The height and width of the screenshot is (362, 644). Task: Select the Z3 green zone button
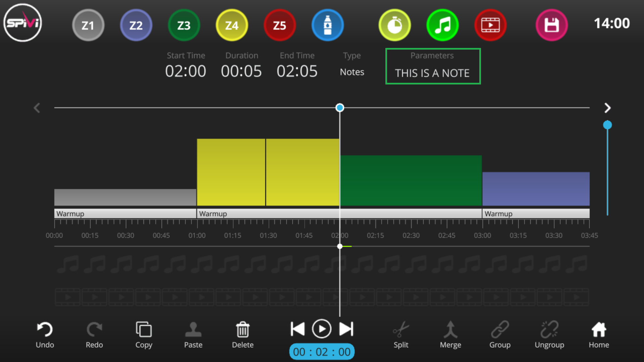pos(184,25)
